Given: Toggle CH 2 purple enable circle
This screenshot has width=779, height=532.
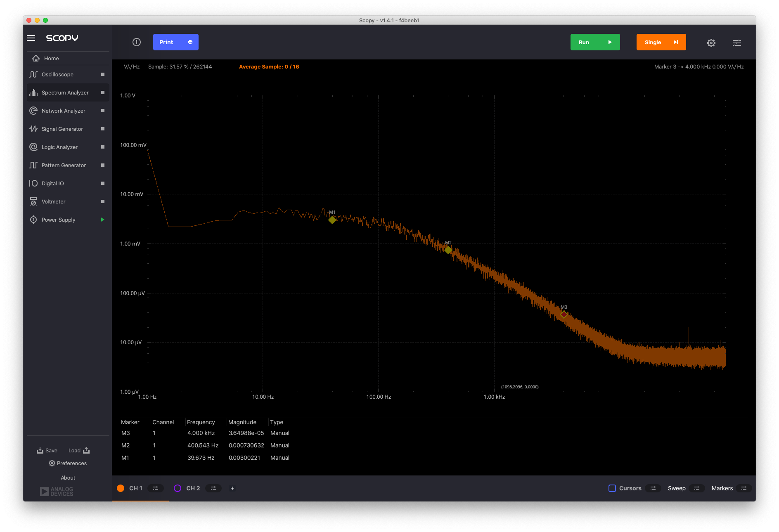Looking at the screenshot, I should pyautogui.click(x=178, y=488).
